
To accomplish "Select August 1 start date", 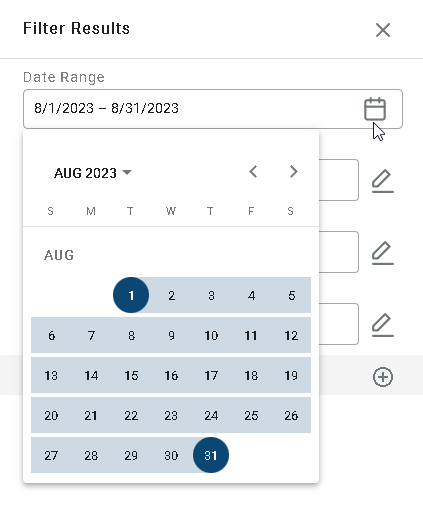I will (x=131, y=295).
